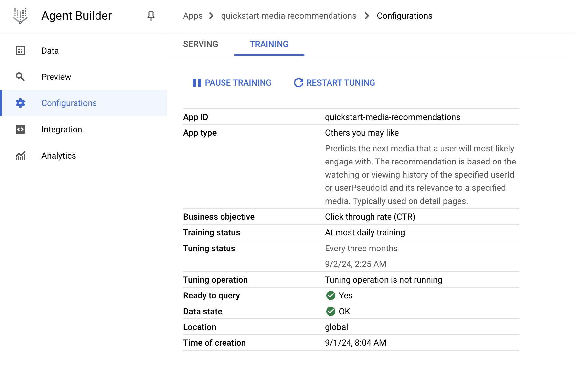This screenshot has height=392, width=575.
Task: Open Integration via the code brackets icon
Action: point(20,129)
